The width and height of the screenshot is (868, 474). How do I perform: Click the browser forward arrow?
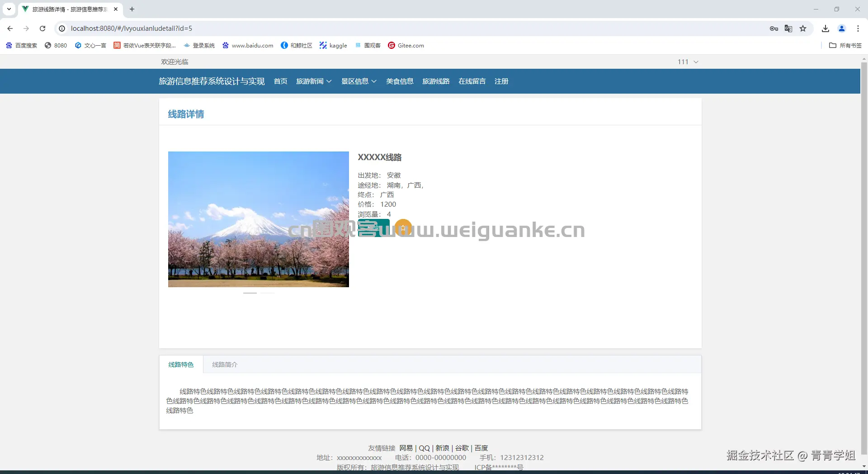(x=26, y=28)
